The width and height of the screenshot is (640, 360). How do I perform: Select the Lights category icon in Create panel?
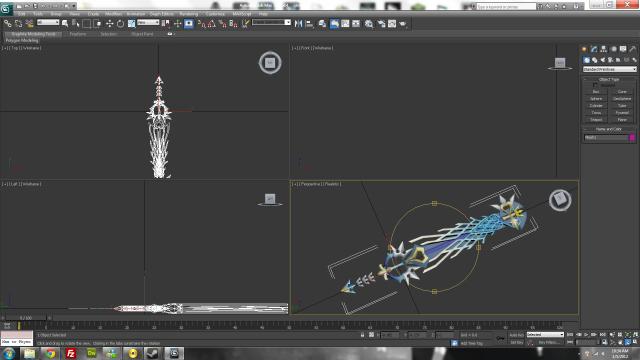[602, 60]
